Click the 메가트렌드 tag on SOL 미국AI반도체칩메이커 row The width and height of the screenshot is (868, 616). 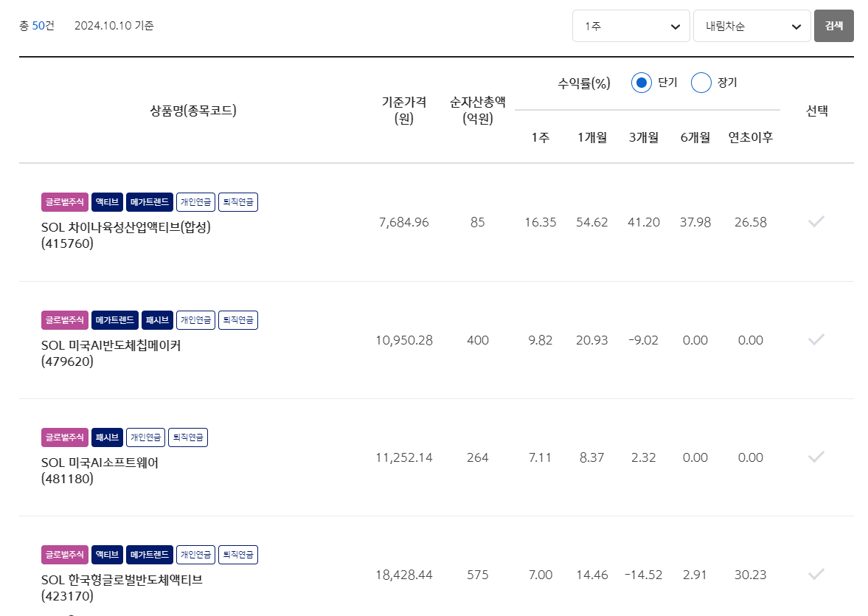114,320
